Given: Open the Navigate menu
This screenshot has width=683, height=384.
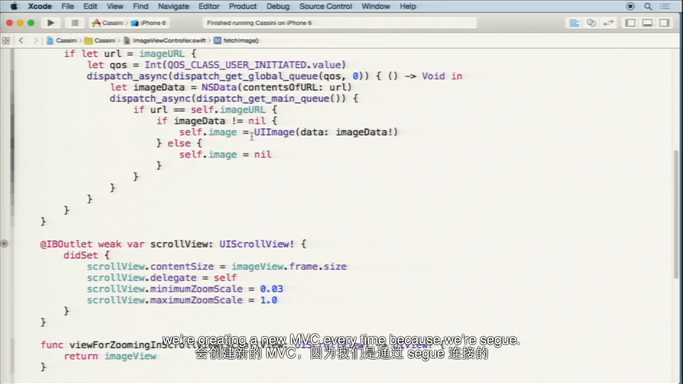Looking at the screenshot, I should click(x=173, y=6).
